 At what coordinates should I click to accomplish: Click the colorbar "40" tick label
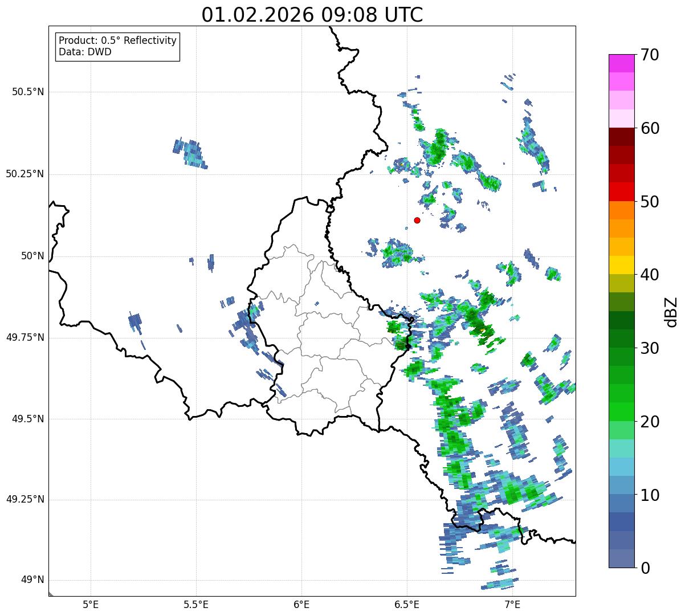(650, 275)
